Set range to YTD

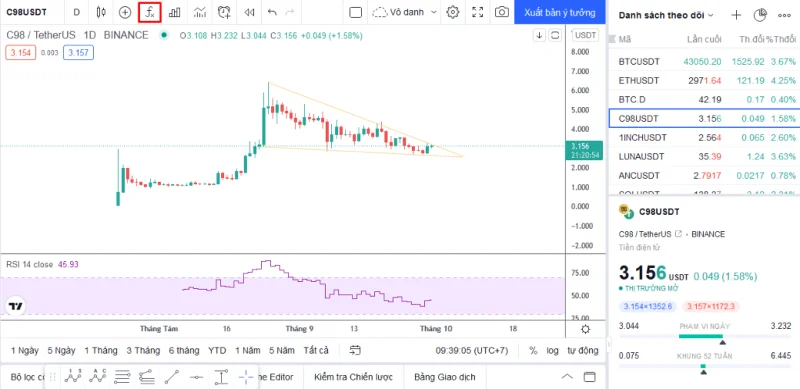point(217,351)
